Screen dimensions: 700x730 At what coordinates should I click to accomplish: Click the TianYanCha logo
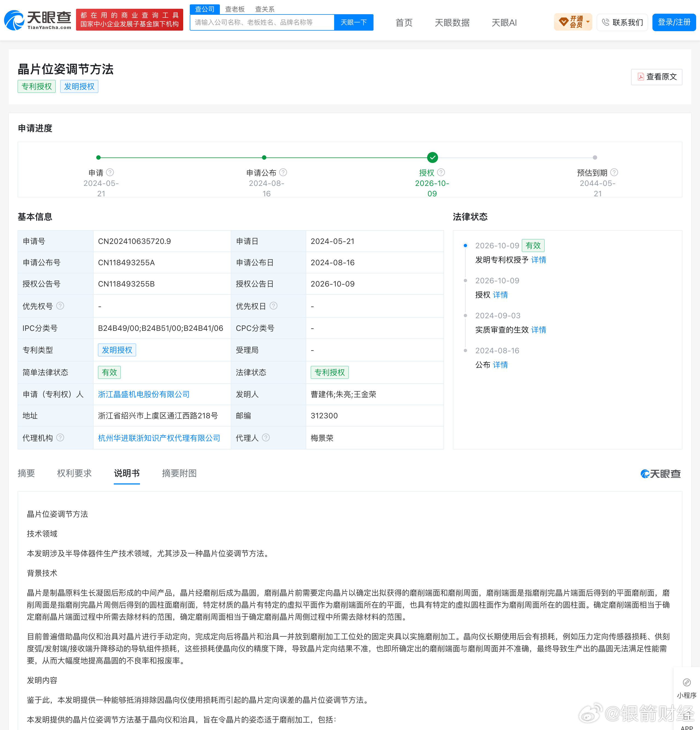(x=37, y=20)
